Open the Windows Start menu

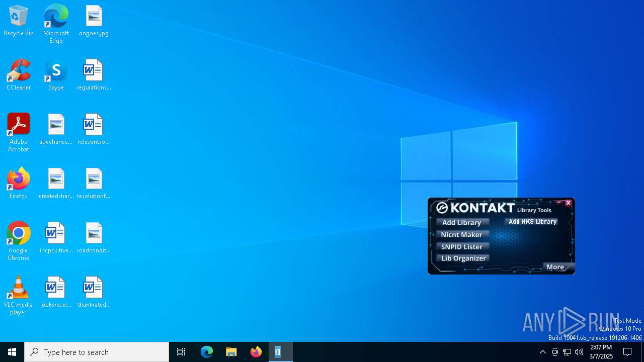[12, 352]
